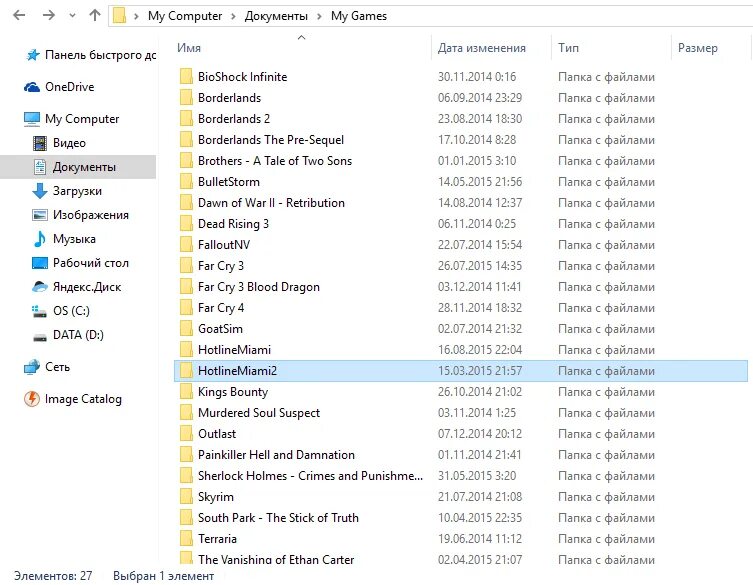This screenshot has height=585, width=753.
Task: Select Dawn of War II - Retribution
Action: click(x=271, y=203)
